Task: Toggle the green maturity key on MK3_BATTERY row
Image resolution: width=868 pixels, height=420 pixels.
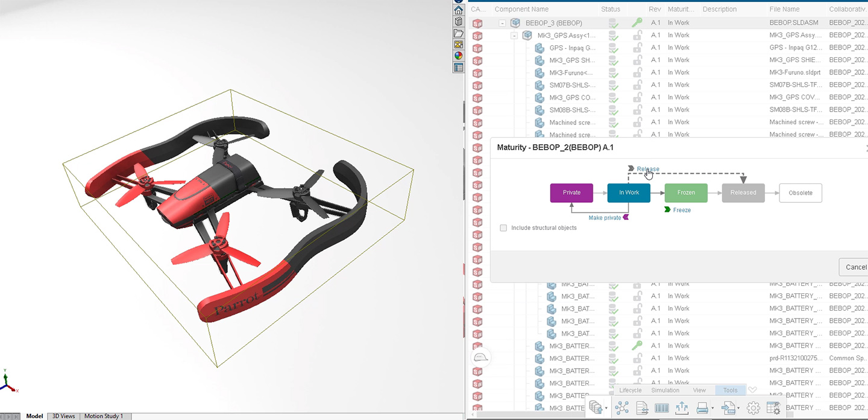Action: 637,345
